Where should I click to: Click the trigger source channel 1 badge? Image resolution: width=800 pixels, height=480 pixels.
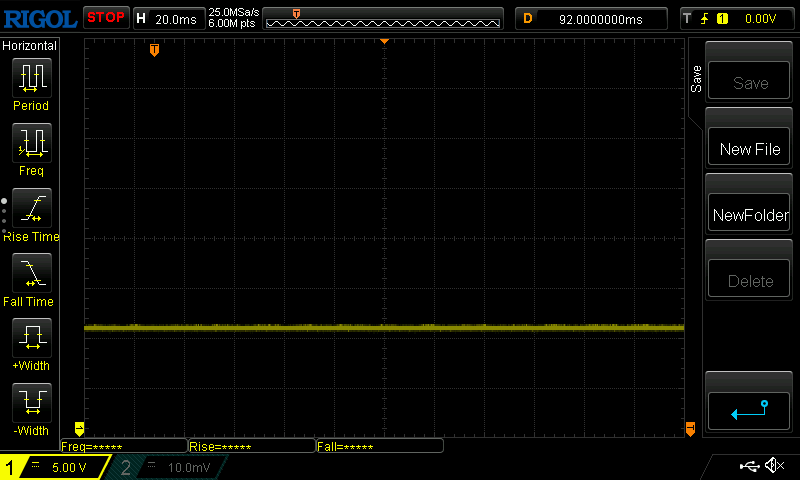pos(722,19)
